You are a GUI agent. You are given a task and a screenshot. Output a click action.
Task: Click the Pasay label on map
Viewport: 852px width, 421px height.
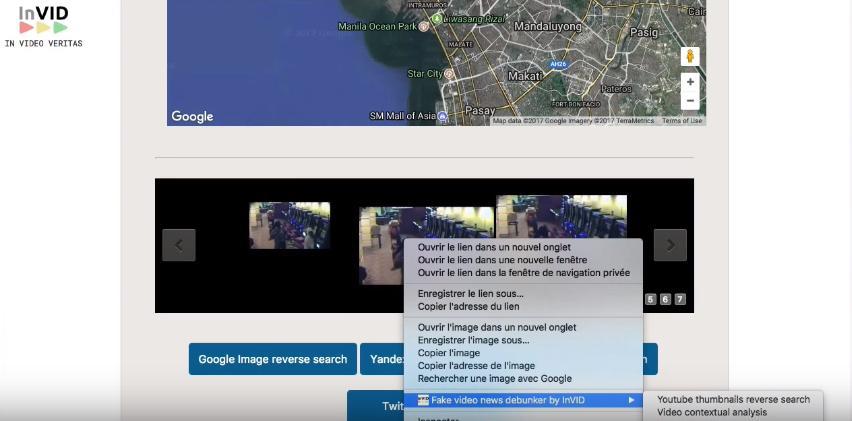(480, 110)
